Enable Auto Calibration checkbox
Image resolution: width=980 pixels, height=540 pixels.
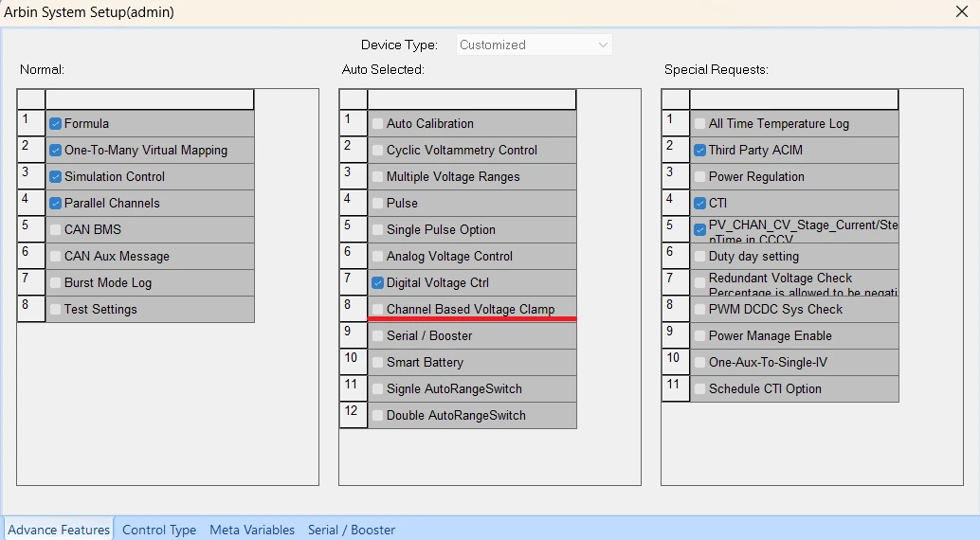click(x=377, y=124)
